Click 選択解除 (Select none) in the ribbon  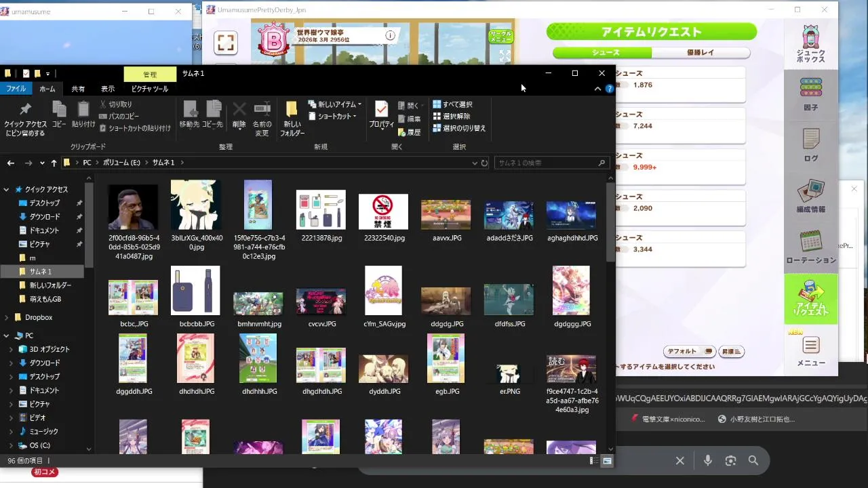(x=451, y=116)
